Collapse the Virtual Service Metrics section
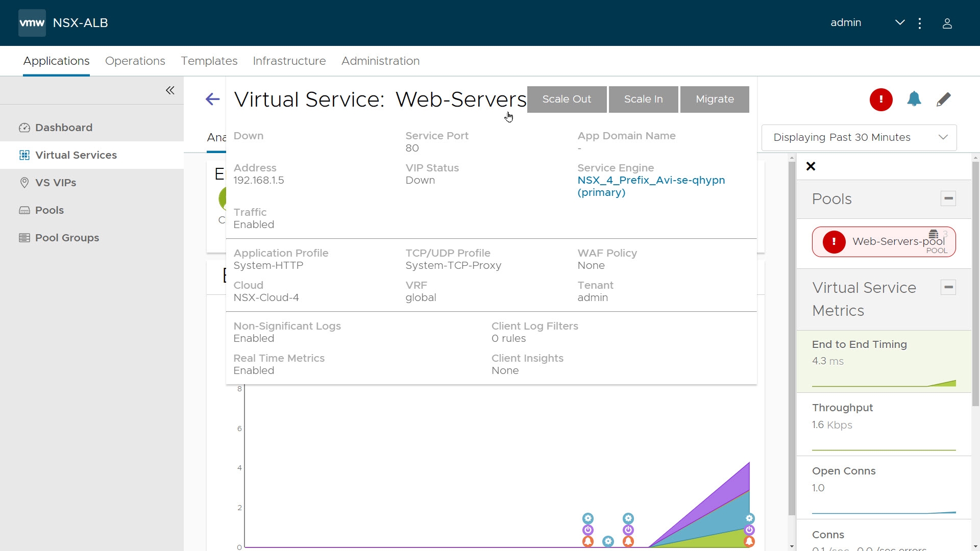Screen dimensions: 980x551 (948, 287)
